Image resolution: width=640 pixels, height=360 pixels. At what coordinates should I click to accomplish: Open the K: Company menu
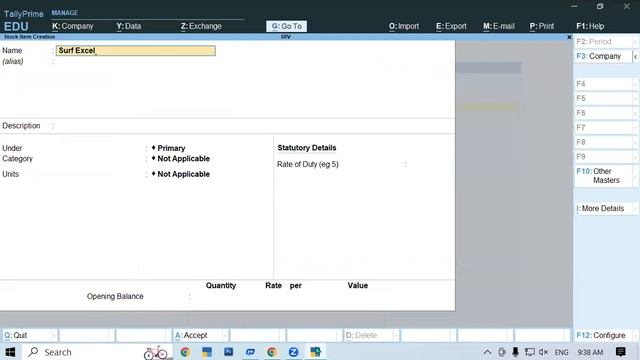tap(73, 26)
